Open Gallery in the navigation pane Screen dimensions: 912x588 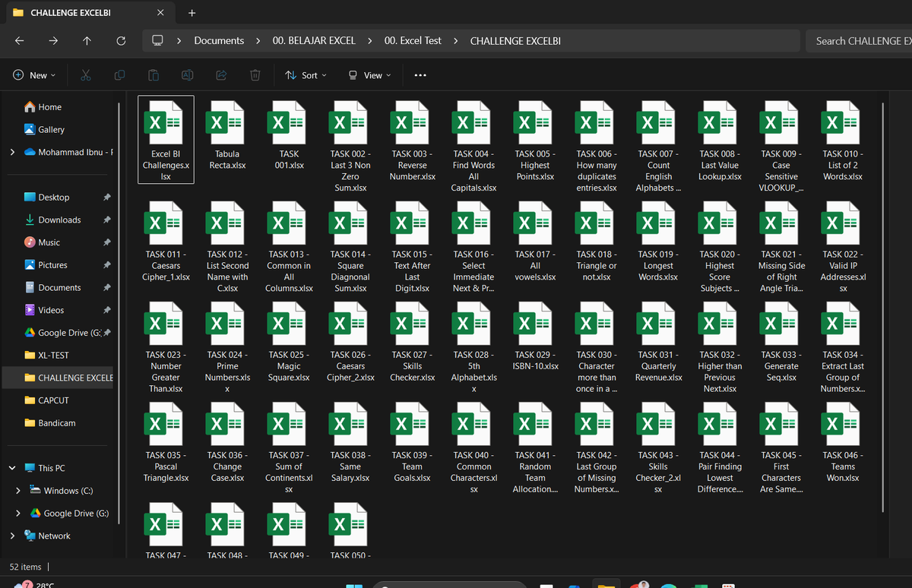pyautogui.click(x=51, y=130)
